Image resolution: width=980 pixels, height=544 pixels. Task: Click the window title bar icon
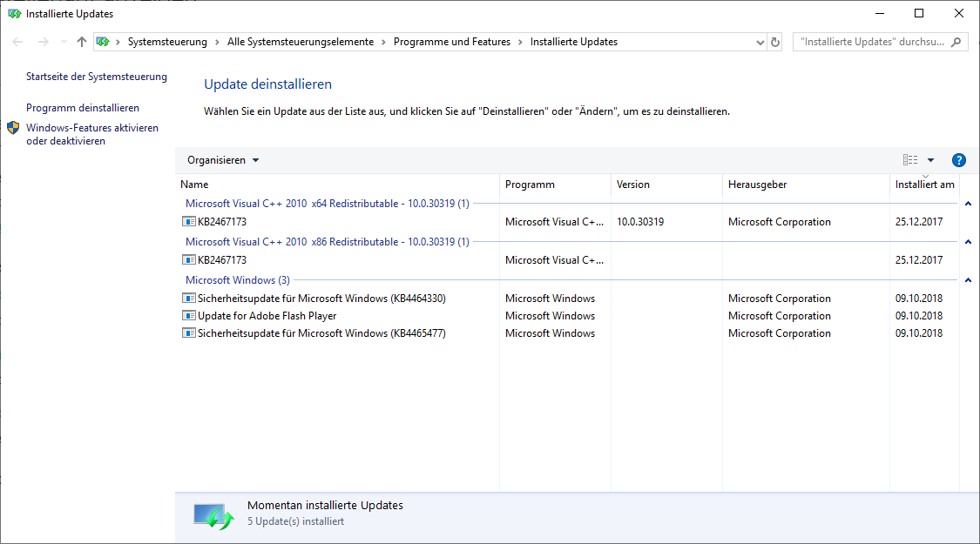tap(15, 13)
